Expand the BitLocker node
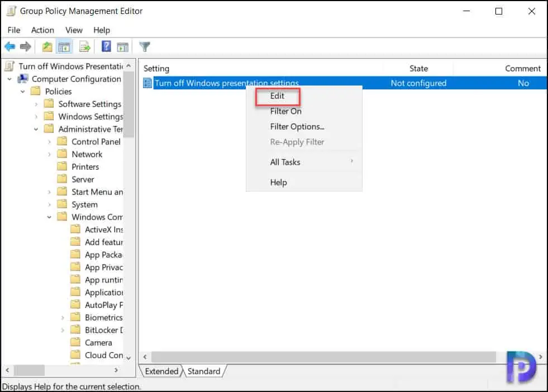Image resolution: width=548 pixels, height=392 pixels. pyautogui.click(x=63, y=330)
